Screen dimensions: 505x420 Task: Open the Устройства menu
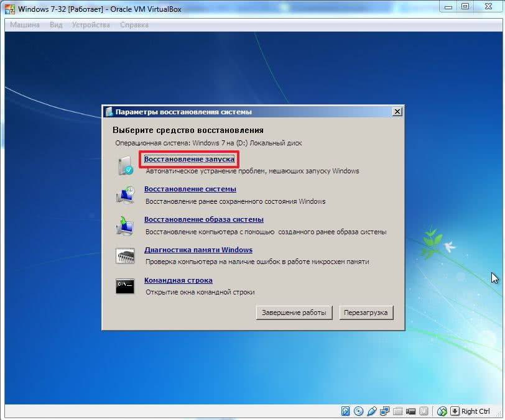tap(91, 25)
